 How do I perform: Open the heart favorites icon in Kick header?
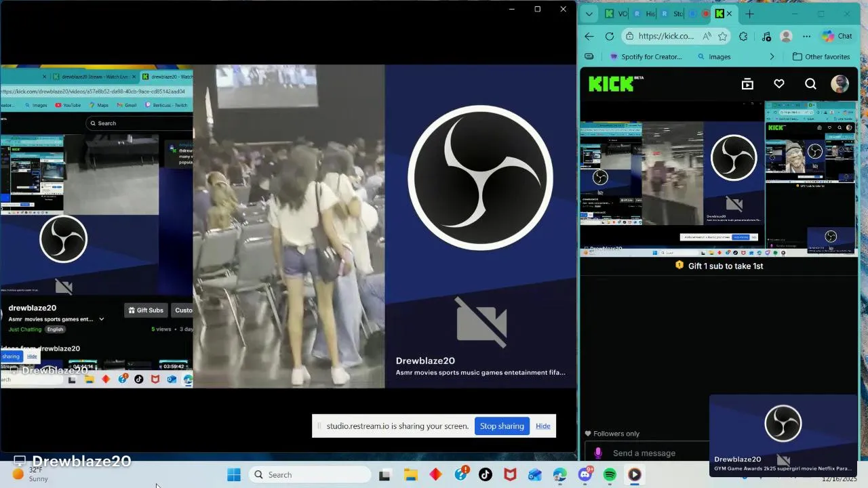pyautogui.click(x=779, y=84)
